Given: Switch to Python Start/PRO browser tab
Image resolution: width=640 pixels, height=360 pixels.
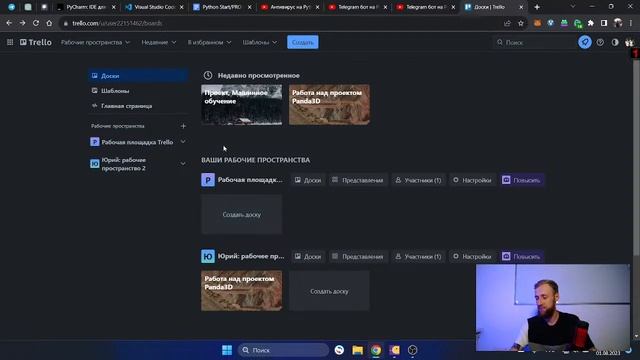Looking at the screenshot, I should [x=222, y=7].
